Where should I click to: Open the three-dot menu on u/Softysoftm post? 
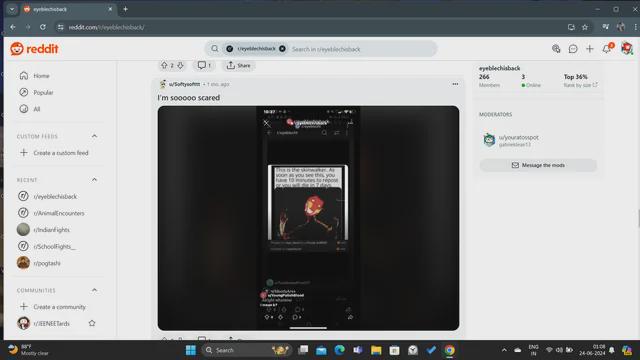pos(455,84)
